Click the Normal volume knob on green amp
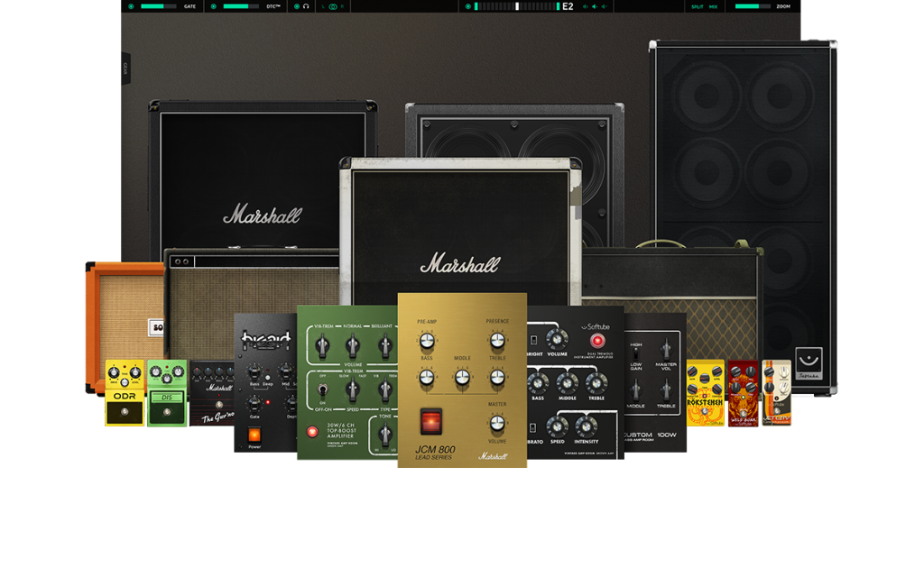 [353, 346]
